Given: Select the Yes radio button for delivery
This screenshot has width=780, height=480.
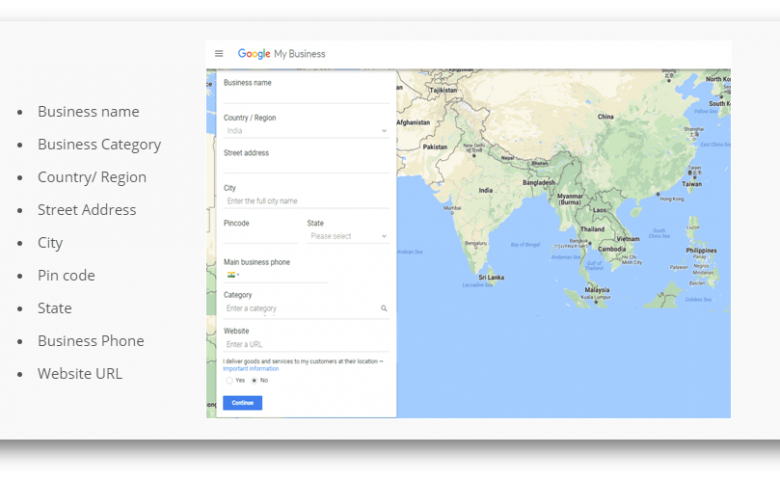Looking at the screenshot, I should pyautogui.click(x=229, y=381).
